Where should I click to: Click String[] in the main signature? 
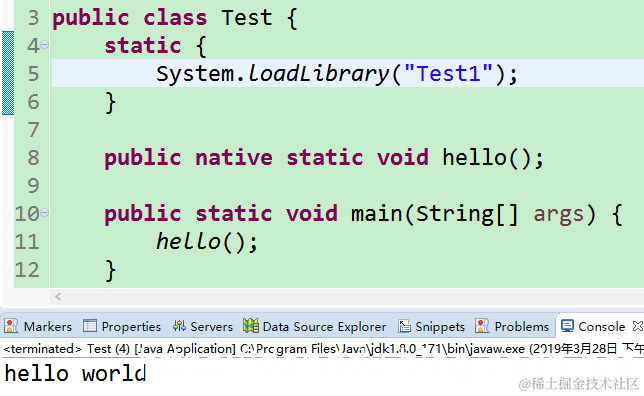467,214
